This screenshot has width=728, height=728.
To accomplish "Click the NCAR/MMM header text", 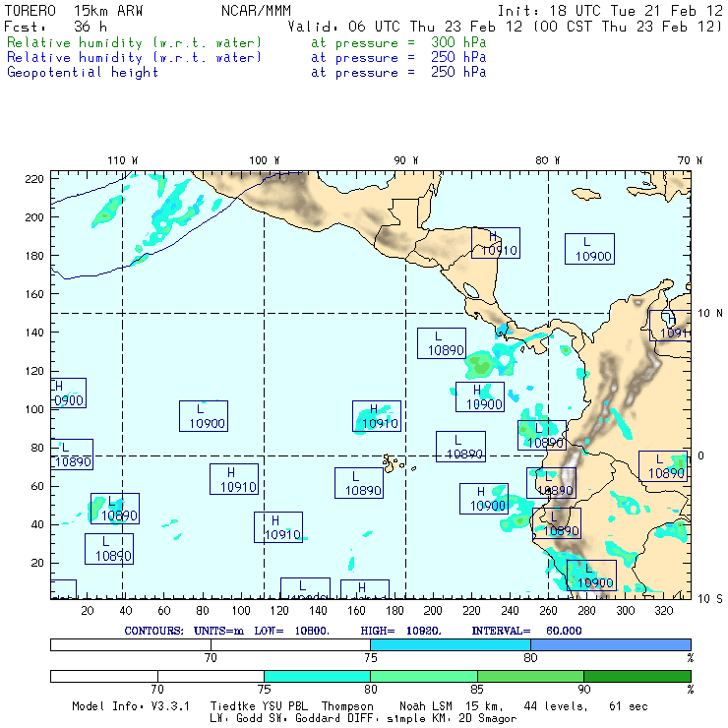I will [256, 11].
